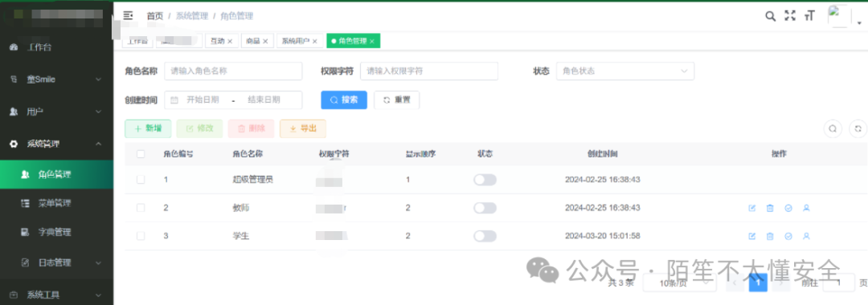Viewport: 868px width, 305px height.
Task: Close the 系统用户 tab with its x
Action: point(314,41)
